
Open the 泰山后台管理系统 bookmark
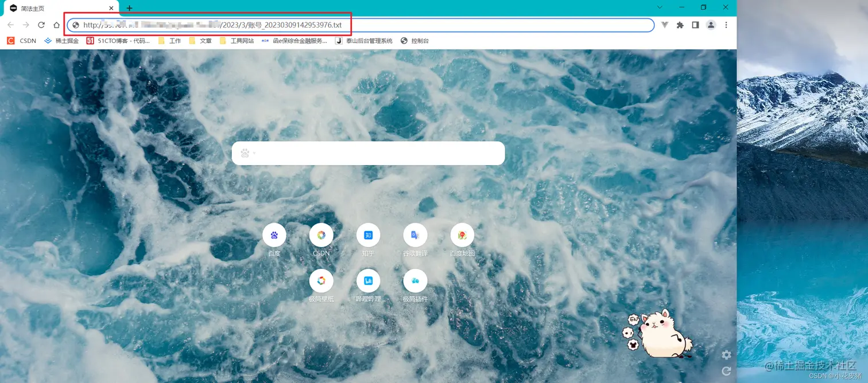[x=364, y=41]
